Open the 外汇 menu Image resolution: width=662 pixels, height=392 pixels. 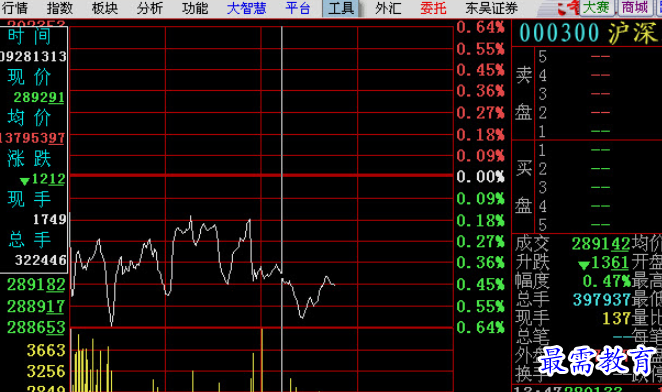point(388,8)
